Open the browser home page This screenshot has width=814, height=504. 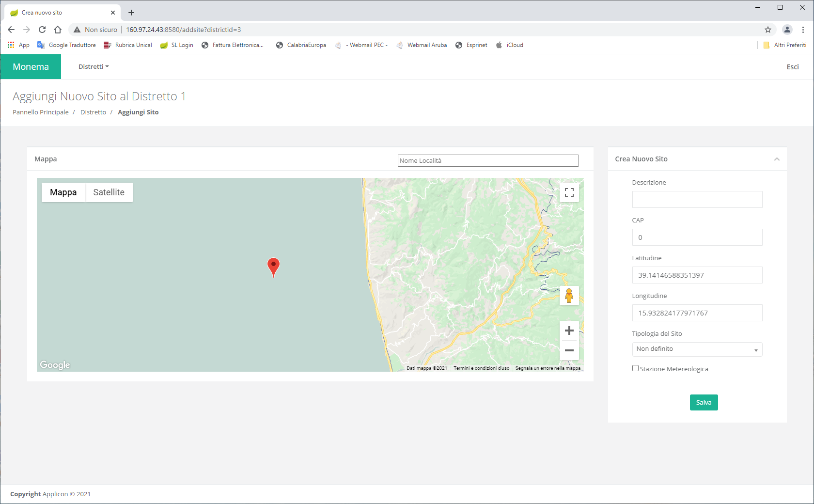coord(58,30)
